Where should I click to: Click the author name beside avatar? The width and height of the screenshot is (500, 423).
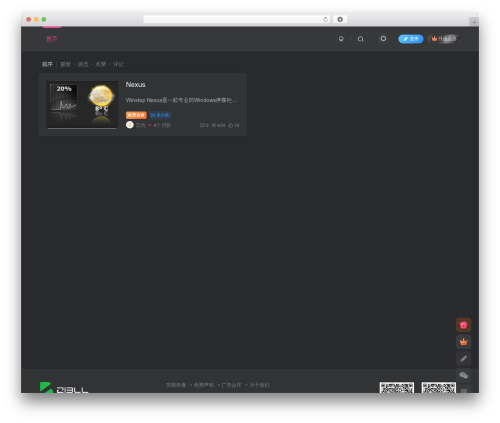coord(140,125)
